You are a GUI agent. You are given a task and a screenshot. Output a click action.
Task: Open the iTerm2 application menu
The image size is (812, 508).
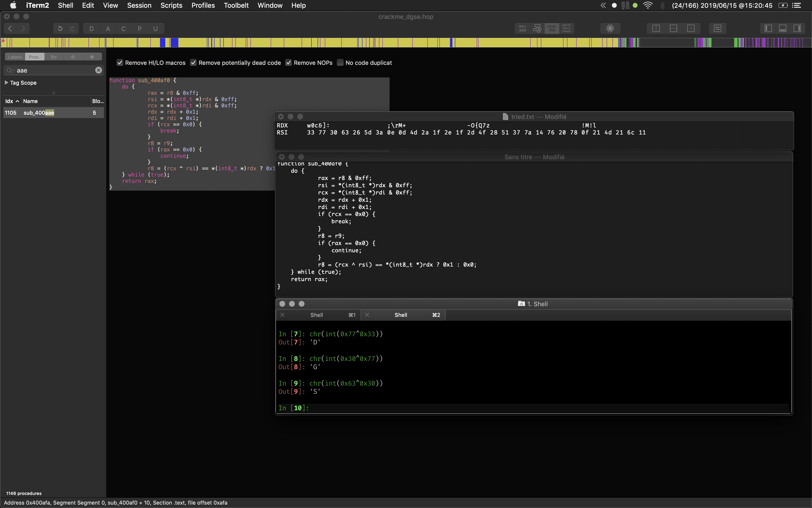coord(38,5)
